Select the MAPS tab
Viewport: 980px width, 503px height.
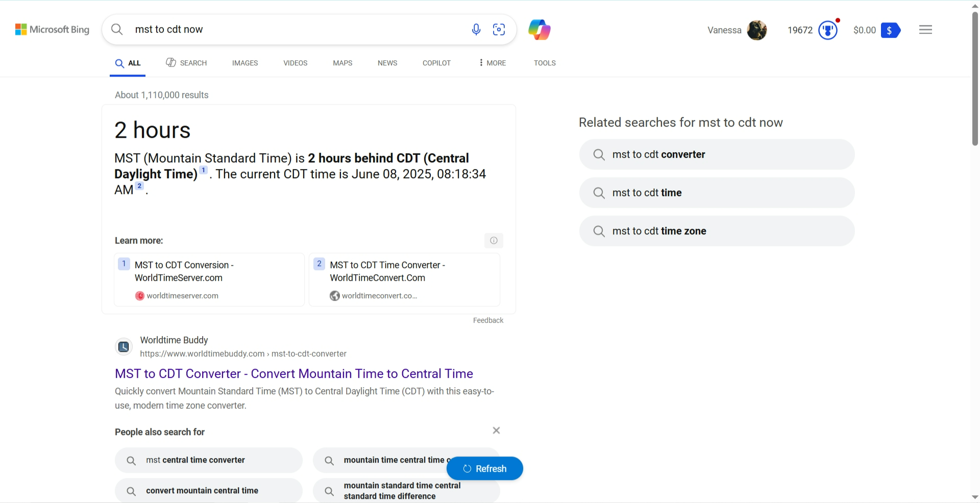[342, 63]
